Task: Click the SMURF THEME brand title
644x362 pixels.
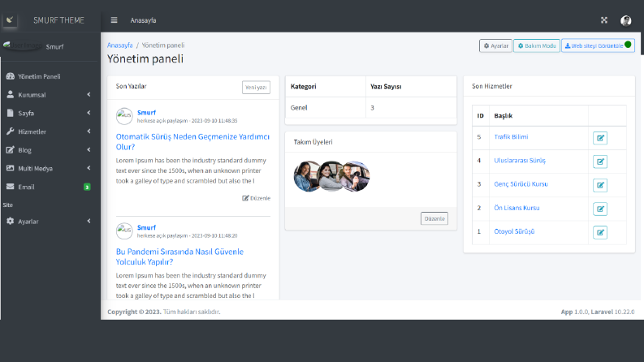Action: tap(58, 20)
